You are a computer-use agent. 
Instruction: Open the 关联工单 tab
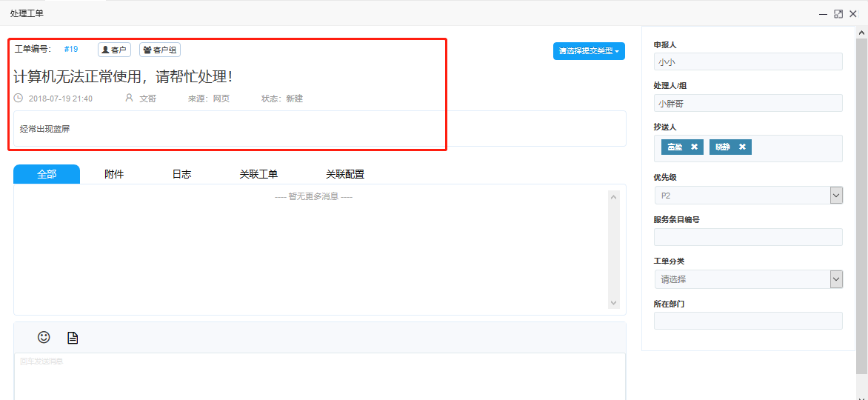pos(258,174)
